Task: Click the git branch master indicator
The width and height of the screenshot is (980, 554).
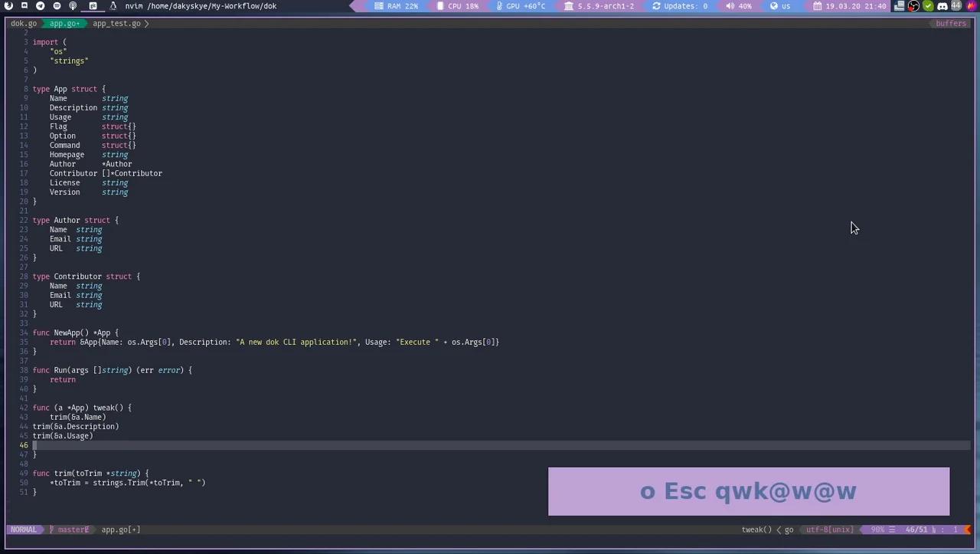Action: (x=71, y=529)
